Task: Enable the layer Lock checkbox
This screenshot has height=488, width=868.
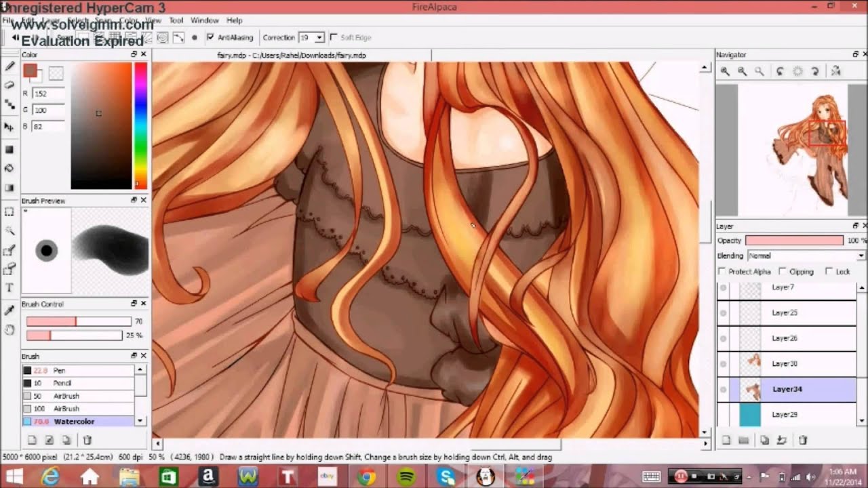Action: click(829, 271)
